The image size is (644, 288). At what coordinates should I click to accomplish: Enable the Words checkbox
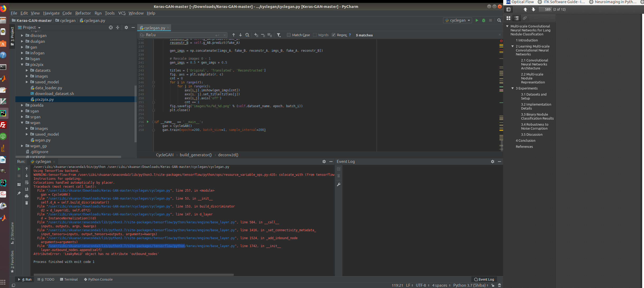[x=315, y=35]
